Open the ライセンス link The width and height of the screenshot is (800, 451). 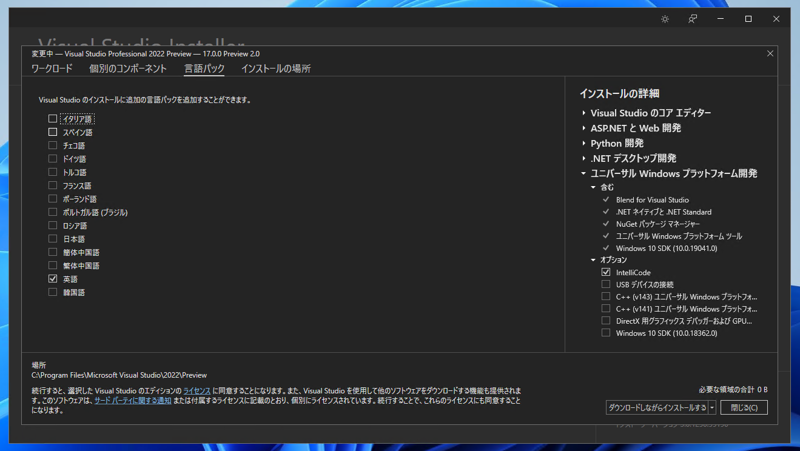pyautogui.click(x=196, y=391)
